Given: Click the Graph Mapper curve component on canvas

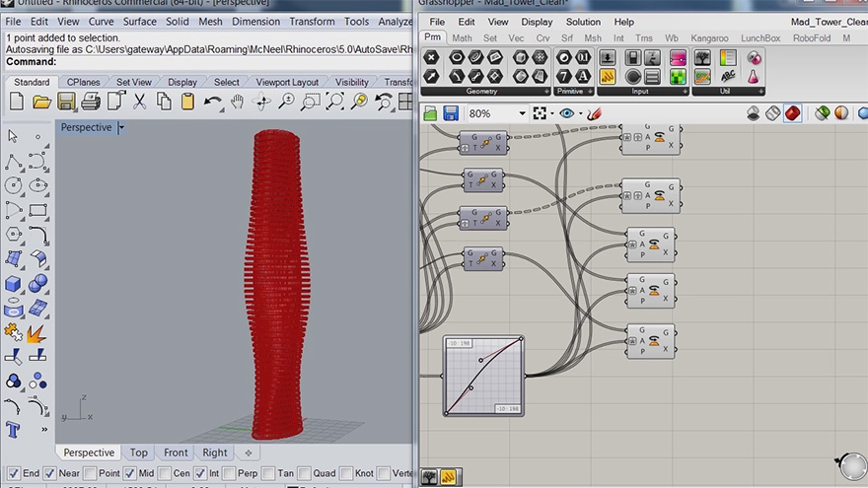Looking at the screenshot, I should tap(483, 376).
